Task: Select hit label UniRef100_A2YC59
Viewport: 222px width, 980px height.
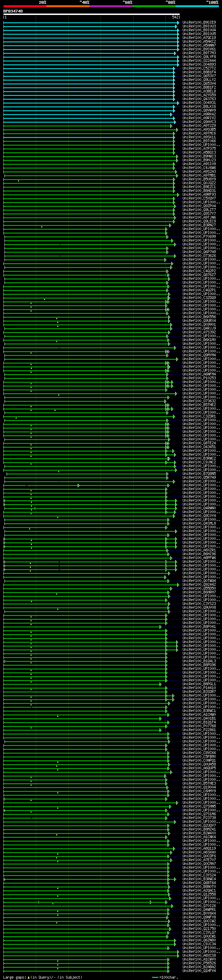Action: pyautogui.click(x=199, y=95)
